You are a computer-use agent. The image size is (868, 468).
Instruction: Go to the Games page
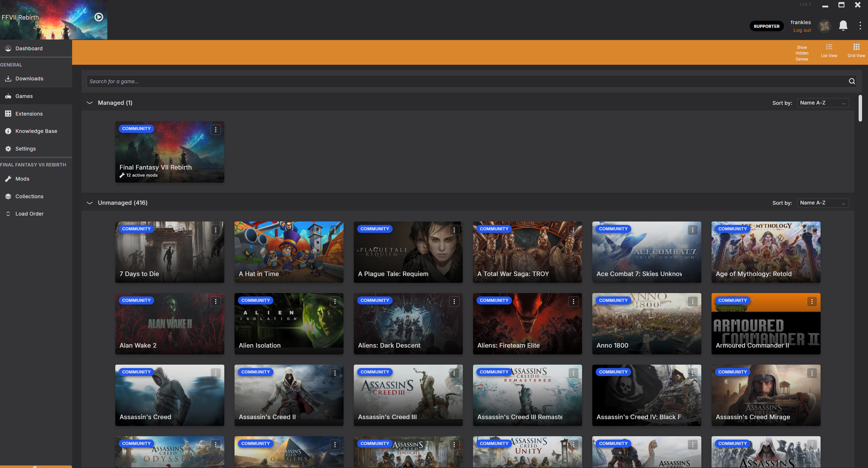[x=36, y=96]
